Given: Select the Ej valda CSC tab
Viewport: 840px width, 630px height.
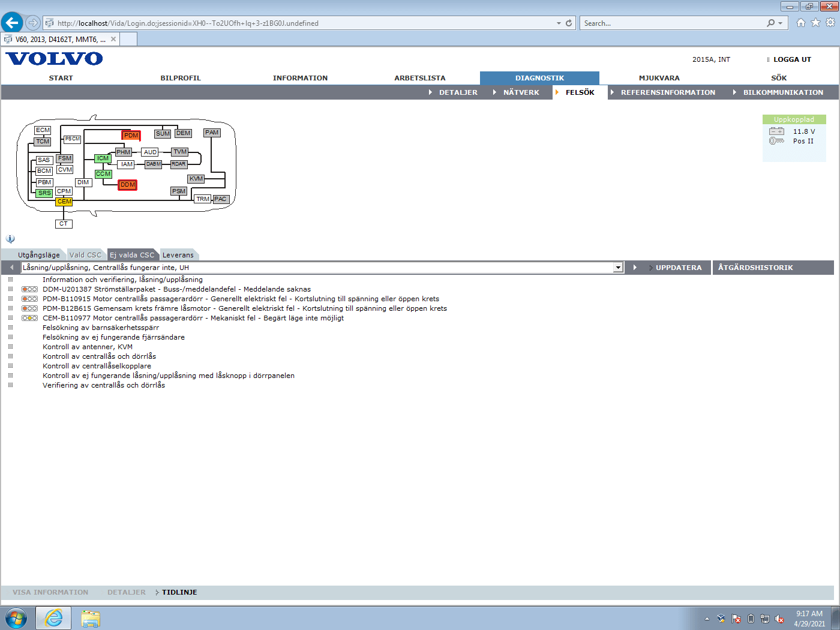Looking at the screenshot, I should [132, 255].
